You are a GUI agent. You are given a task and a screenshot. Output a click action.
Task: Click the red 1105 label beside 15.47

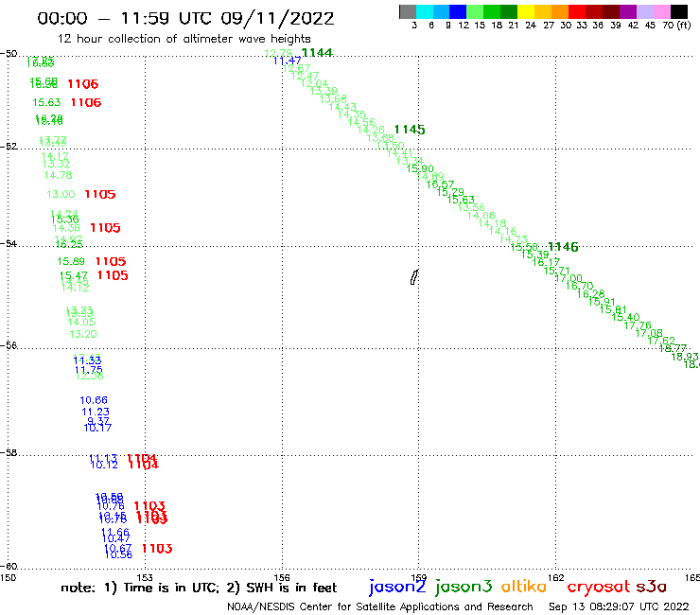point(113,275)
